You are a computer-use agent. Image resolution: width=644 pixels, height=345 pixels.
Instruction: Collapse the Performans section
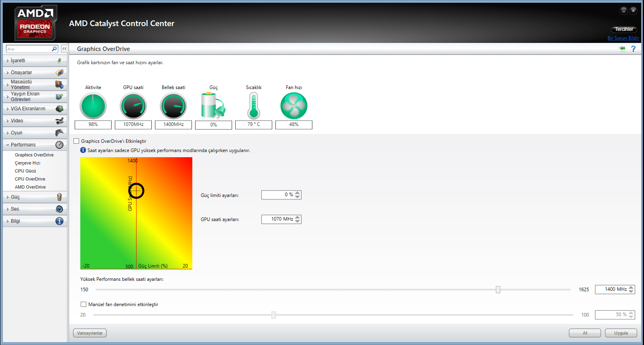coord(35,145)
